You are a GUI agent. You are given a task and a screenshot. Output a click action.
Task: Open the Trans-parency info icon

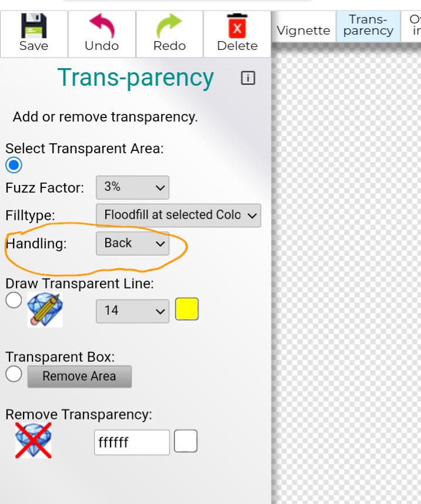(x=248, y=78)
